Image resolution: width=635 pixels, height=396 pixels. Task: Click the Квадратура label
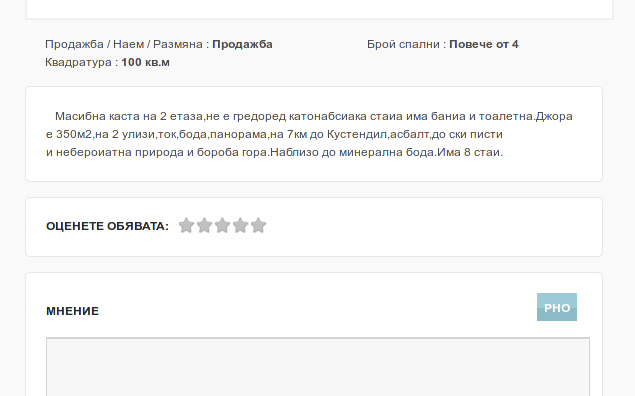81,62
